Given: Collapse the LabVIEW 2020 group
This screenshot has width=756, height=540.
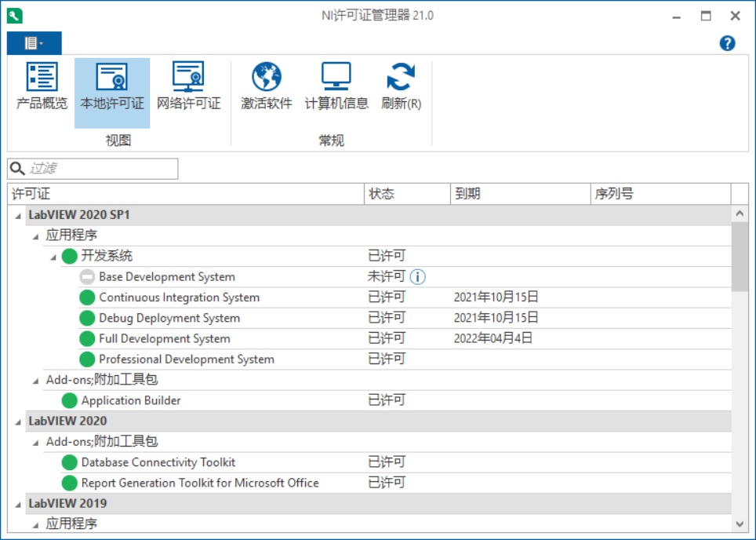Looking at the screenshot, I should [18, 422].
